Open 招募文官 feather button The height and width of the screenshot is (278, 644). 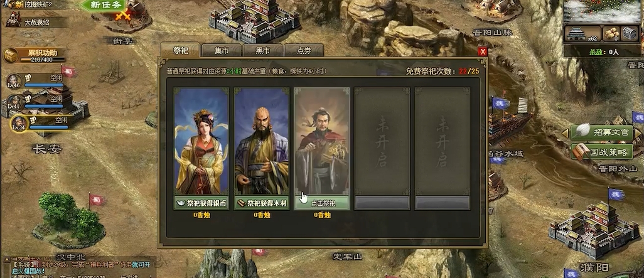602,132
